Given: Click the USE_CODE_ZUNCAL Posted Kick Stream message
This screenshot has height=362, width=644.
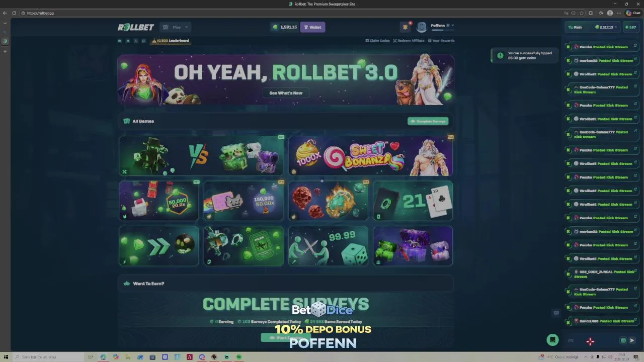Looking at the screenshot, I should (x=603, y=274).
